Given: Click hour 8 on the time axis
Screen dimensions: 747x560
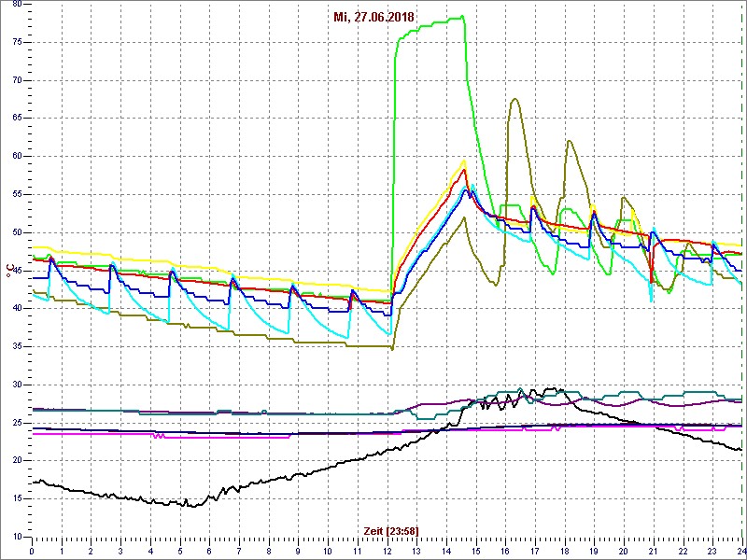Looking at the screenshot, I should click(x=269, y=550).
